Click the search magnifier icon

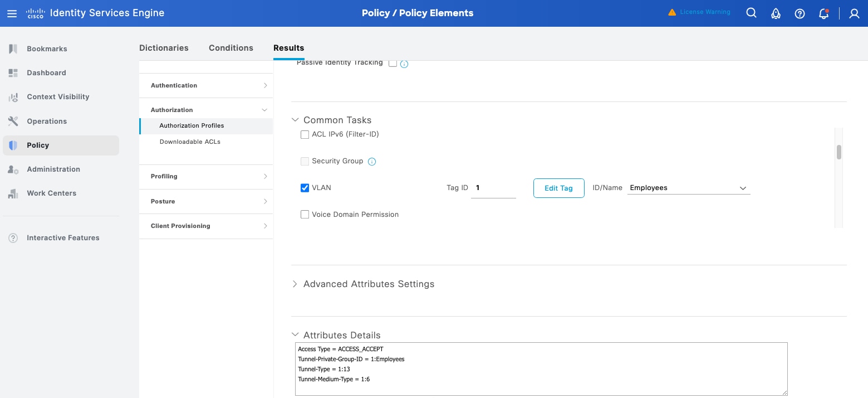(751, 13)
